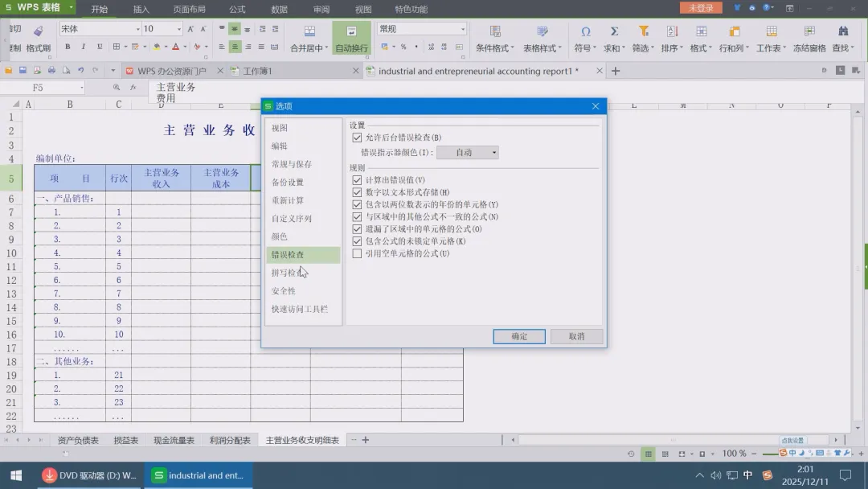Click the Worksheet (工作表) icon
The height and width of the screenshot is (489, 868).
[x=771, y=32]
